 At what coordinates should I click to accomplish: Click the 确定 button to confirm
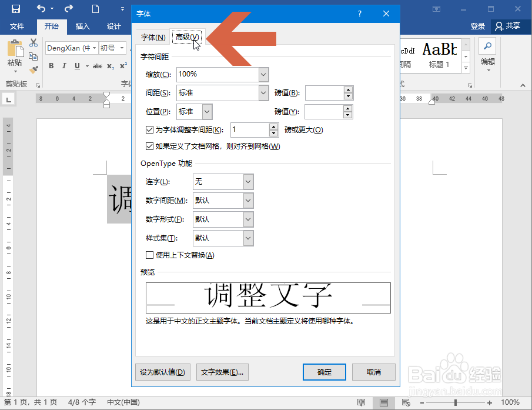[324, 372]
